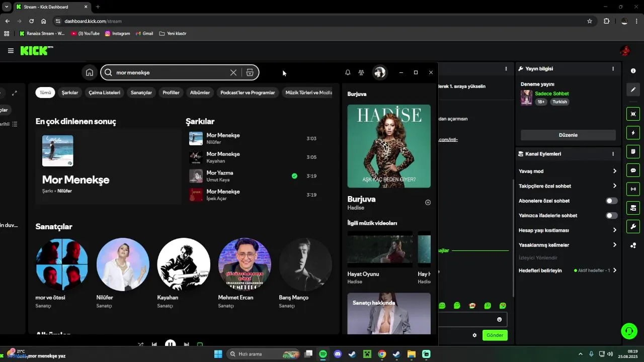Open the Friend Activity icon in Spotify
The image size is (644, 362).
[x=361, y=72]
